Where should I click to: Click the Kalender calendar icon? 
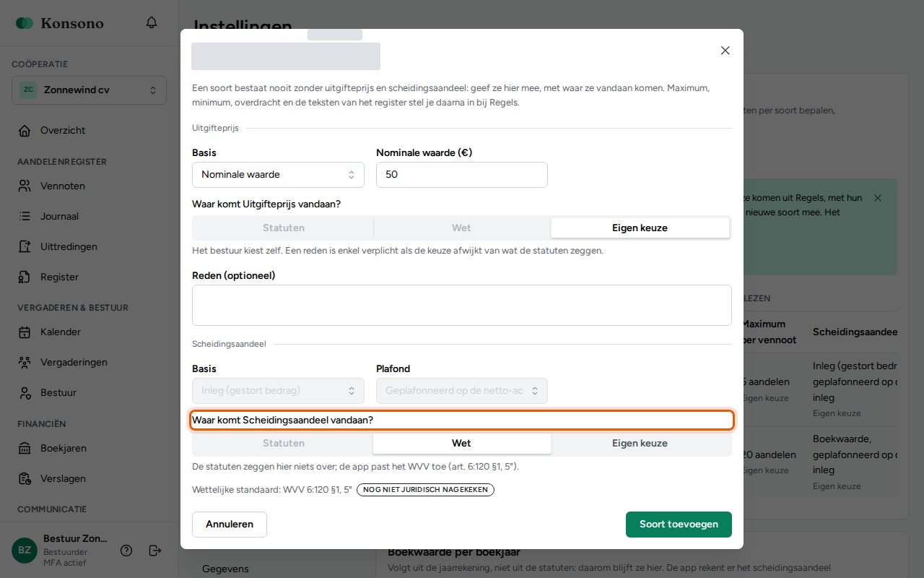(25, 332)
